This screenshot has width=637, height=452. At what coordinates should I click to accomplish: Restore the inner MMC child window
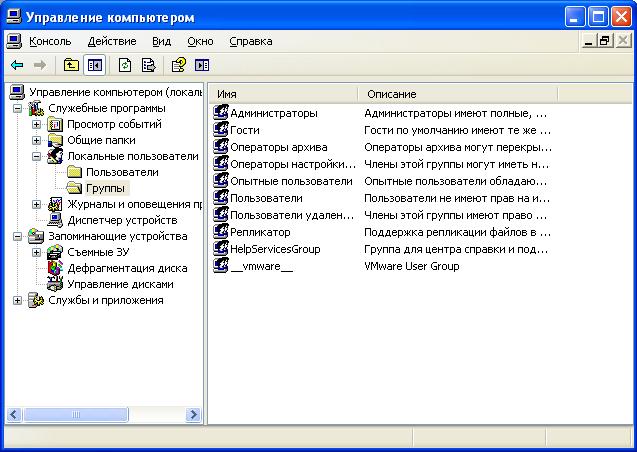coord(605,41)
